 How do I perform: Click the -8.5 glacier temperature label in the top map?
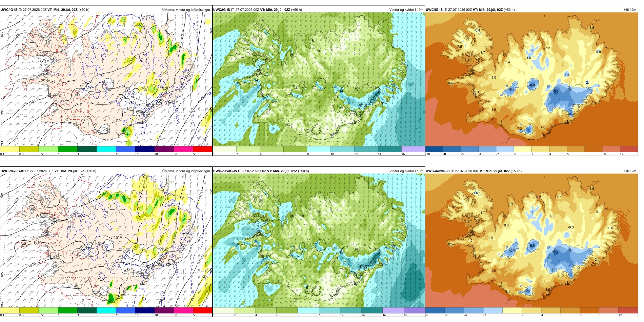556,92
